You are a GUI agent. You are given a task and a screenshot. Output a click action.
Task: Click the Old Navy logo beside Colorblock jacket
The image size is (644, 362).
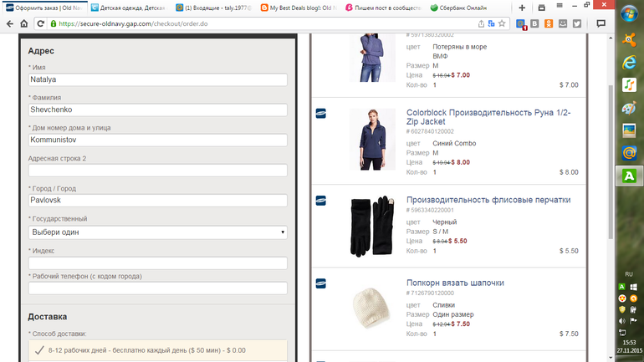(320, 113)
